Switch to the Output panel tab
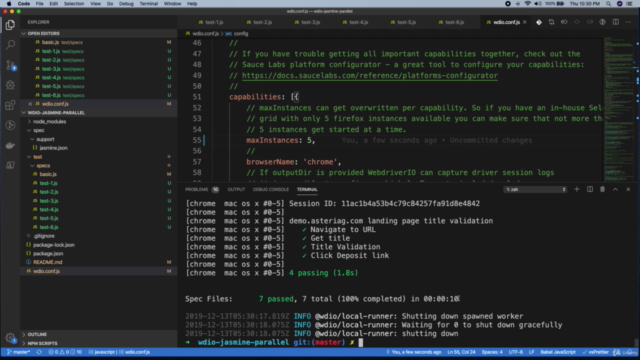This screenshot has height=360, width=640. tap(236, 189)
